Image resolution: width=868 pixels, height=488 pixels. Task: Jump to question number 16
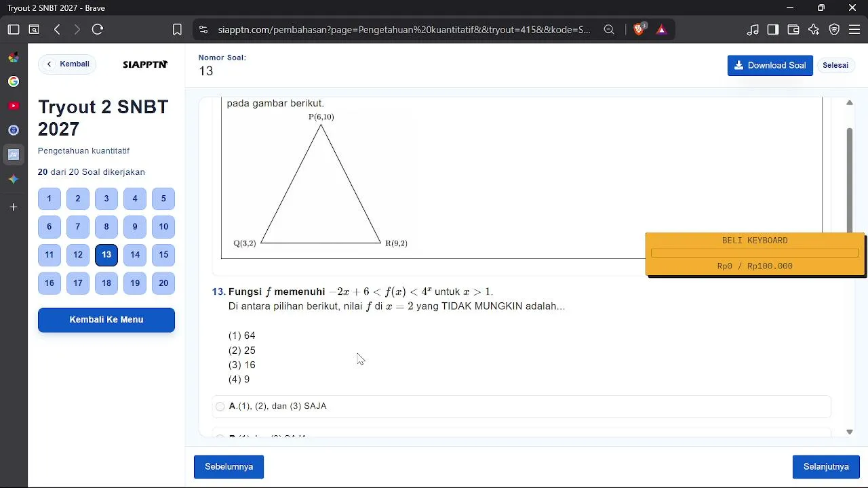(50, 283)
